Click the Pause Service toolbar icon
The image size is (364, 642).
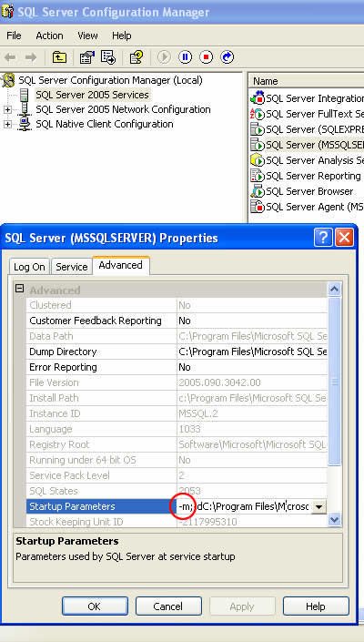tap(186, 56)
